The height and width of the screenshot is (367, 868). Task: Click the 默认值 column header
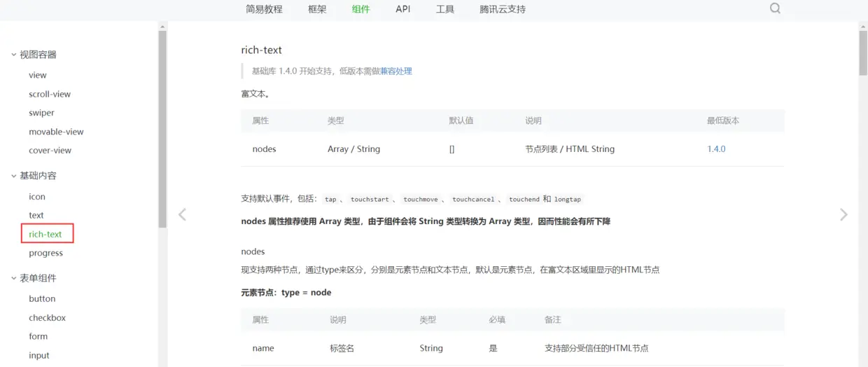pyautogui.click(x=461, y=120)
